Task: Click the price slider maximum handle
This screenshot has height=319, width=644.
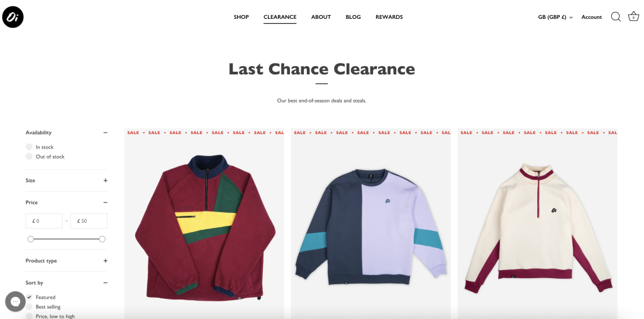Action: pos(103,239)
